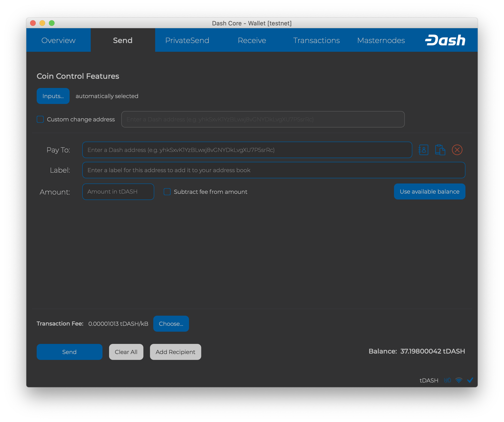The image size is (504, 422).
Task: Click the Add Recipient button
Action: coord(175,352)
